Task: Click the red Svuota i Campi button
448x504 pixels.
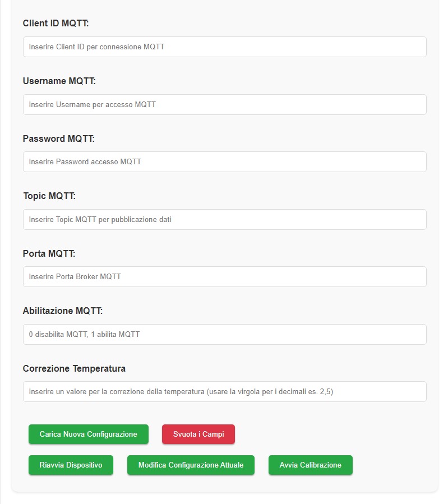Action: click(198, 434)
